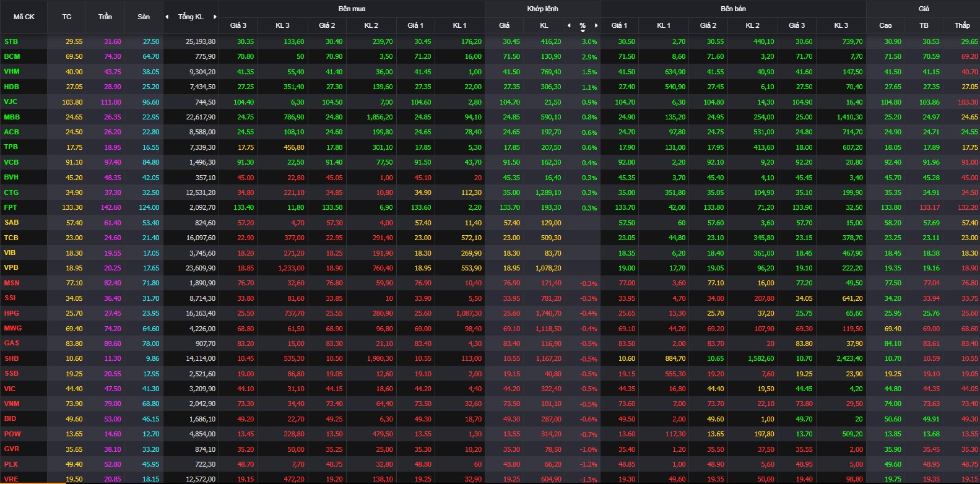Select the MSN ticker

pyautogui.click(x=12, y=283)
